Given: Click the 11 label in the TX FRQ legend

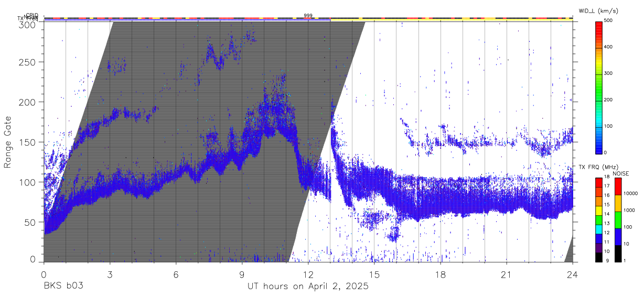Looking at the screenshot, I should (x=607, y=242).
